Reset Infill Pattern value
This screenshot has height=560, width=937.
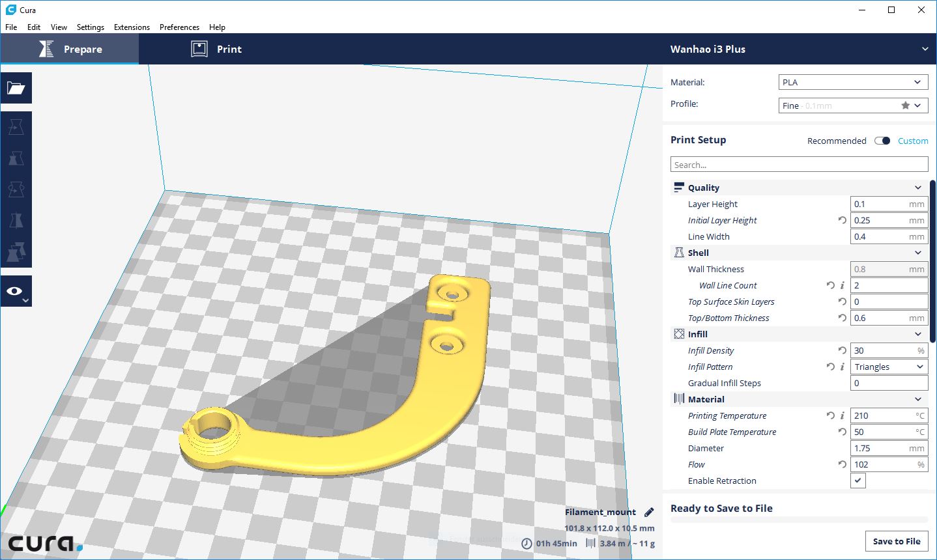(x=830, y=367)
